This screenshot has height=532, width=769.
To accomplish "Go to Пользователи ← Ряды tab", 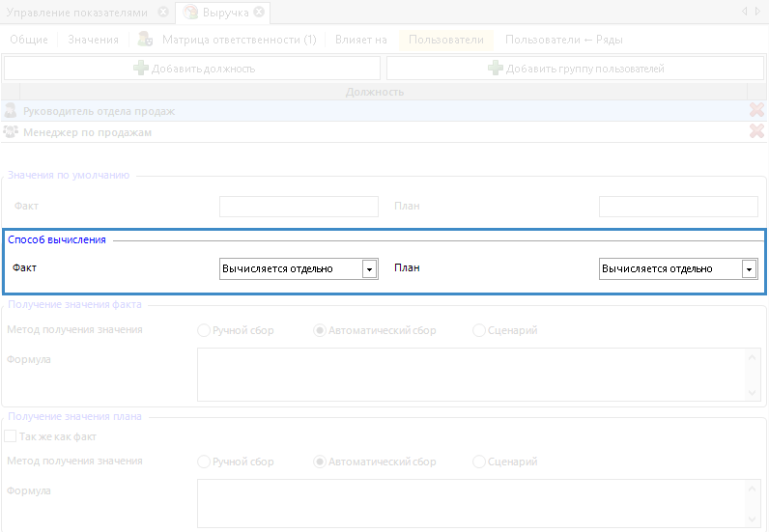I will 563,40.
